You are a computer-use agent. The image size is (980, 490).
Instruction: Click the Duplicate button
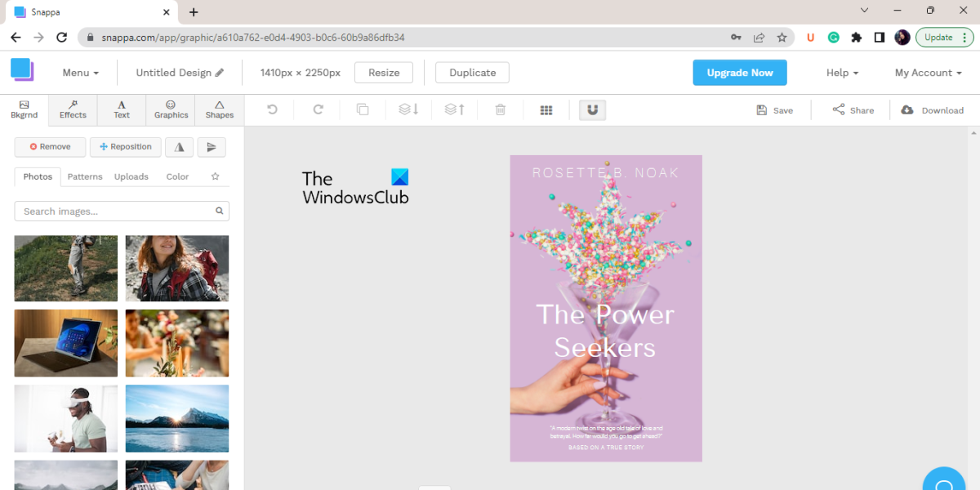[472, 73]
